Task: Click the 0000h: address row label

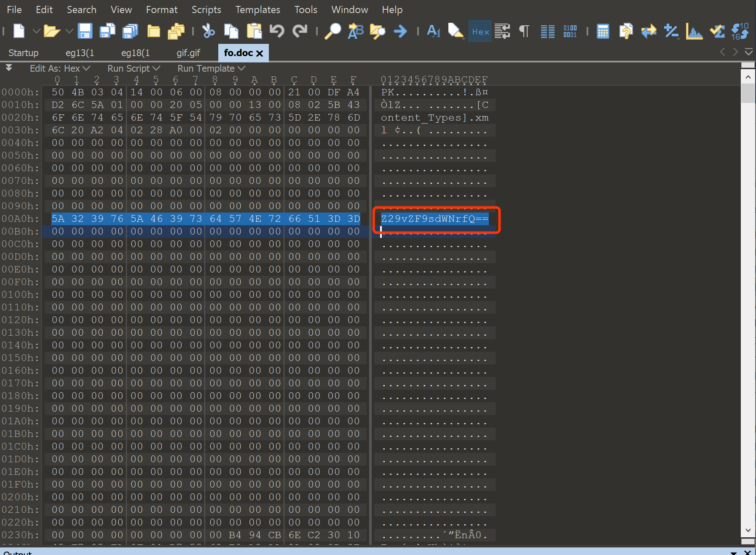Action: [20, 92]
